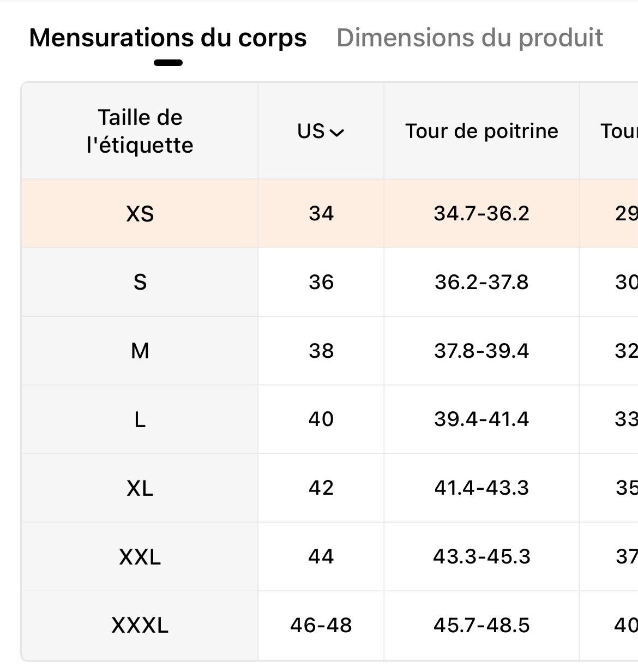Click US size 40 cell
The image size is (638, 672).
321,419
